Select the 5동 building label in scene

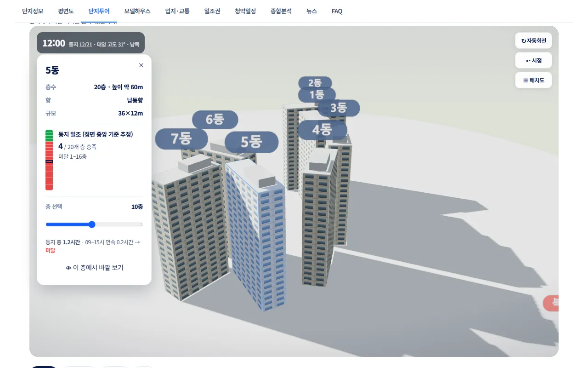click(x=251, y=142)
